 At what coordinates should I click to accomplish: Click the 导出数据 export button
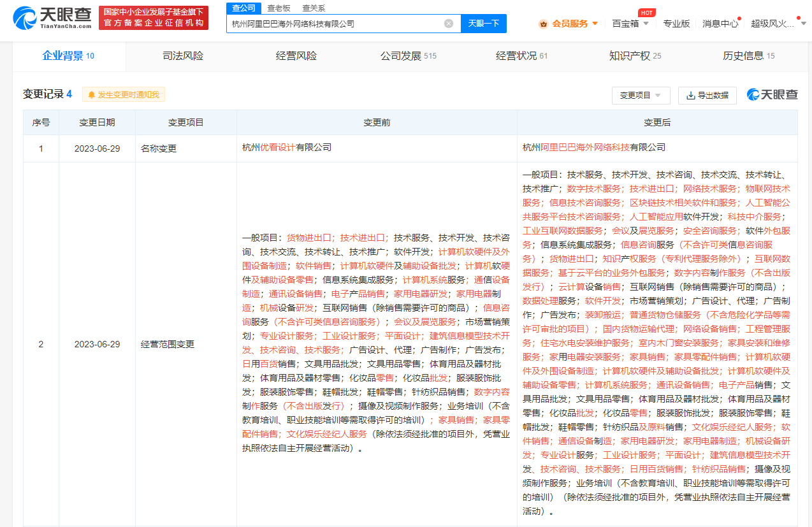click(707, 96)
